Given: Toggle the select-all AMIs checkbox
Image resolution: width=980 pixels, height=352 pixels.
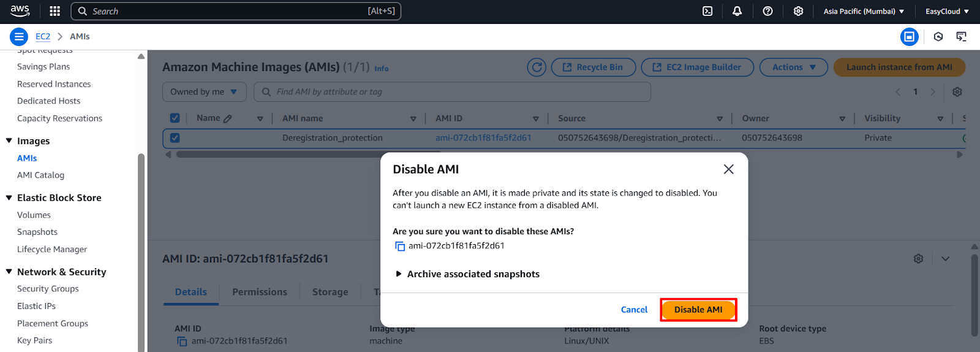Looking at the screenshot, I should click(175, 118).
